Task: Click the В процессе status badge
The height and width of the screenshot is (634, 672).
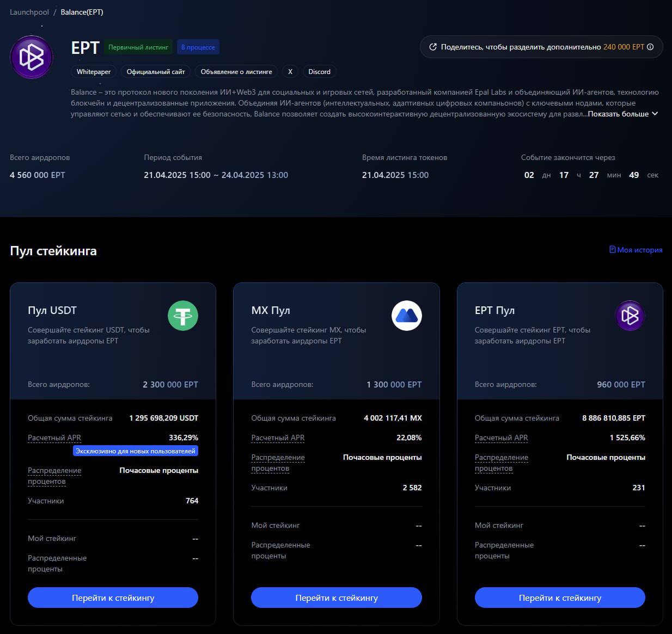Action: 198,47
